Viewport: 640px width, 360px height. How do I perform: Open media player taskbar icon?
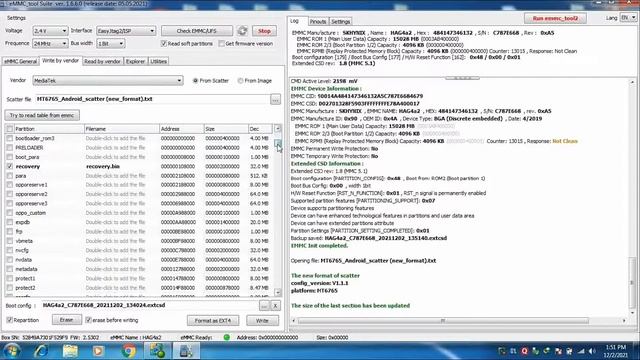pos(98,351)
